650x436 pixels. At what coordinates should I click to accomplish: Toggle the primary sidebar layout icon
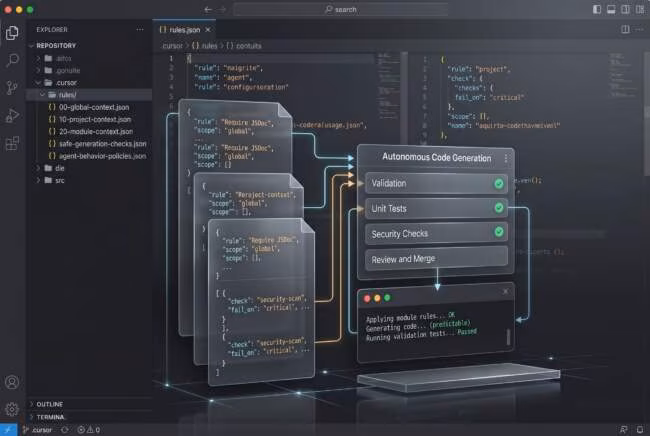click(597, 9)
